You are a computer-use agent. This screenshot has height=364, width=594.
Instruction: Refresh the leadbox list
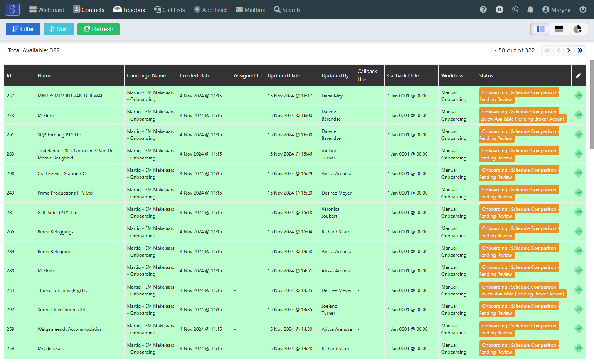tap(99, 29)
